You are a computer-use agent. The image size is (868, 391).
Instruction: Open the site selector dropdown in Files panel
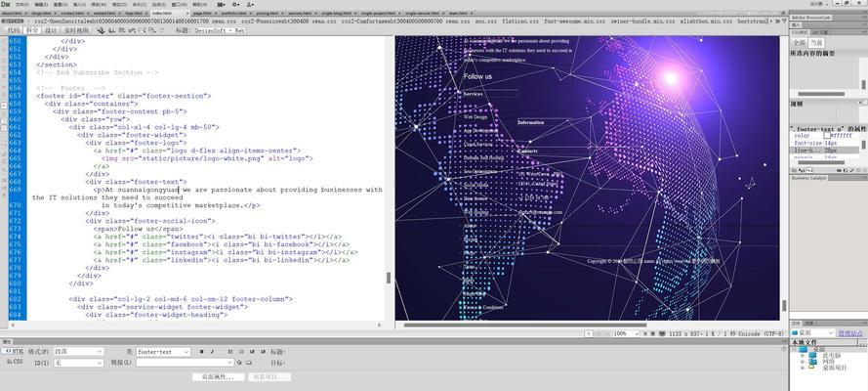pyautogui.click(x=812, y=333)
